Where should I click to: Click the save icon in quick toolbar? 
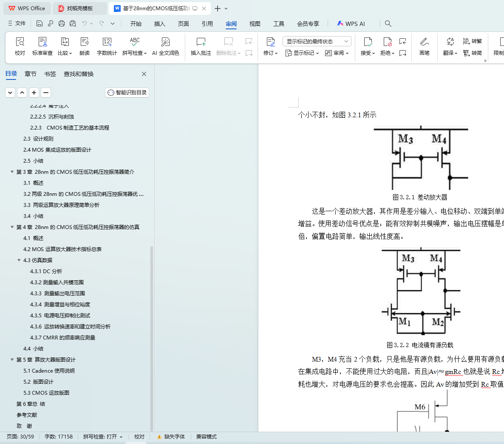pyautogui.click(x=39, y=23)
